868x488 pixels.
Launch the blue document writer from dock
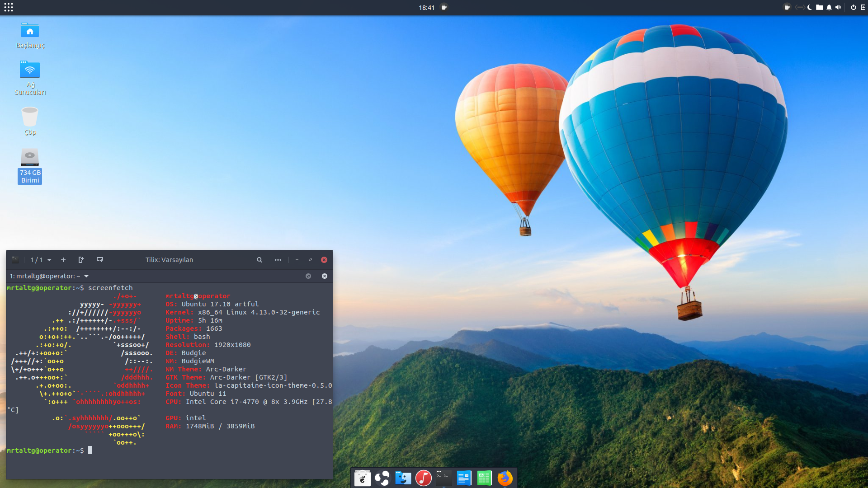[x=464, y=478]
